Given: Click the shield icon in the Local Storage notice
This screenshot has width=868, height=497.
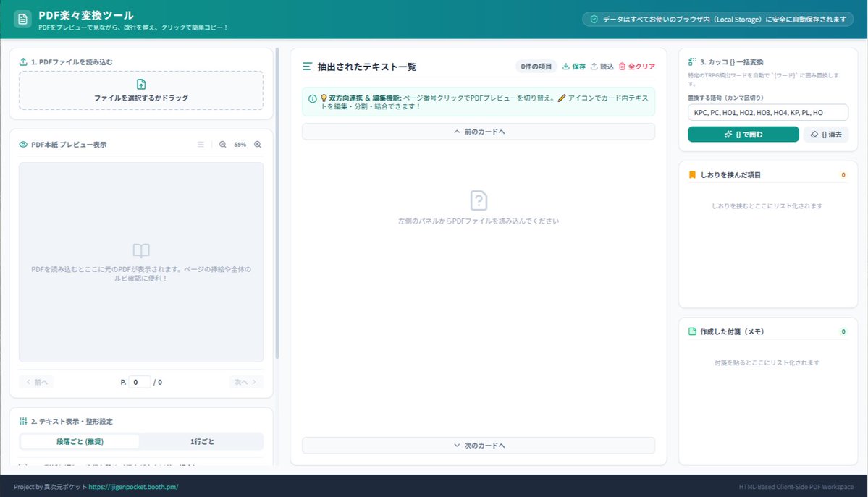Looking at the screenshot, I should tap(594, 20).
